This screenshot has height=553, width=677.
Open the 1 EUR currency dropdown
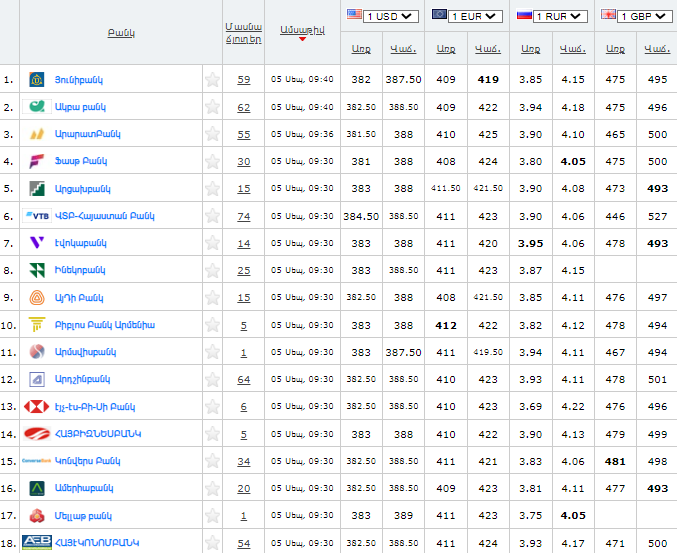click(x=475, y=16)
